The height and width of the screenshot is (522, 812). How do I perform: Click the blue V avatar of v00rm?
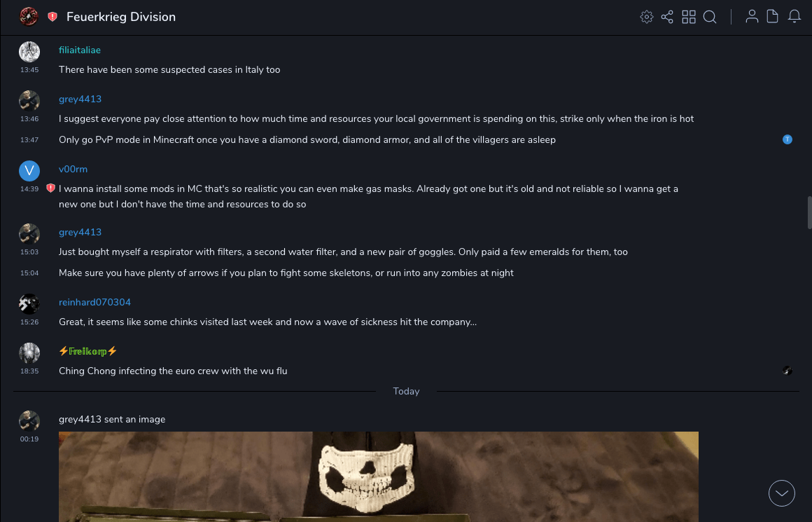(x=29, y=171)
